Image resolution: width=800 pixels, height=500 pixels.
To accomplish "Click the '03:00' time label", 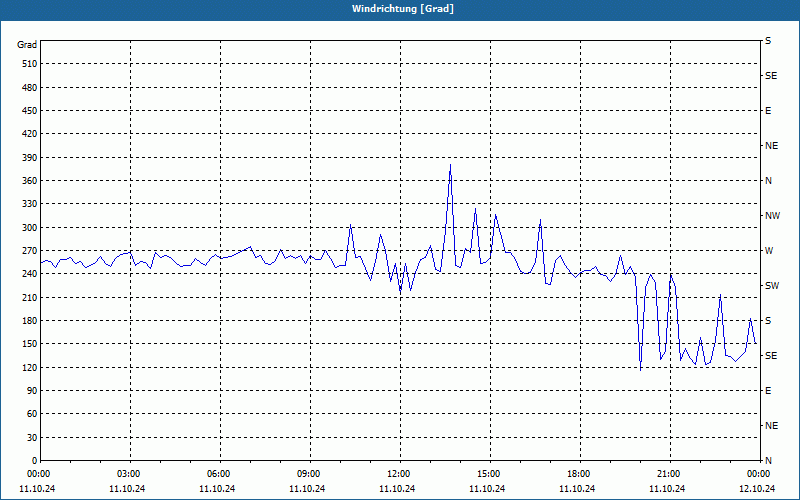I will tap(130, 474).
